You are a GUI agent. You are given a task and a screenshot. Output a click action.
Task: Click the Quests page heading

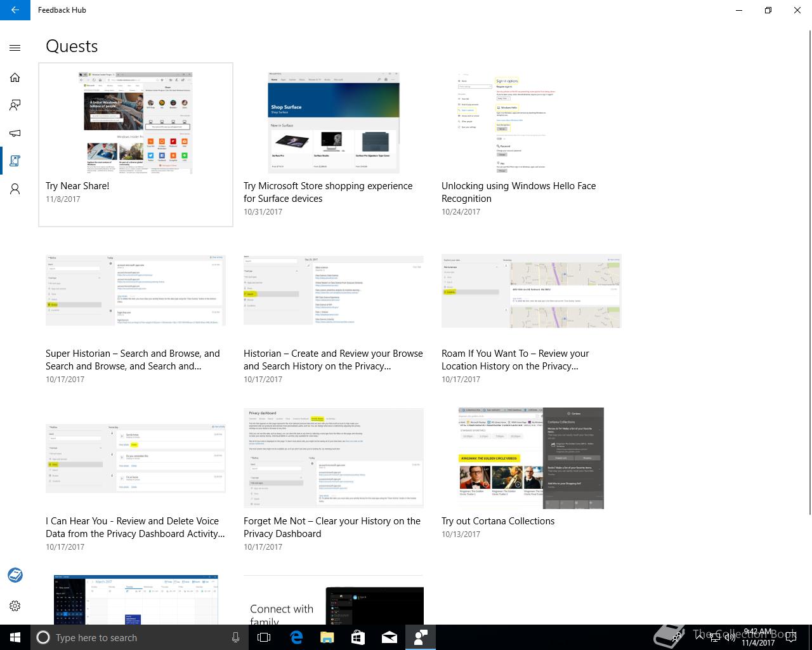[72, 46]
